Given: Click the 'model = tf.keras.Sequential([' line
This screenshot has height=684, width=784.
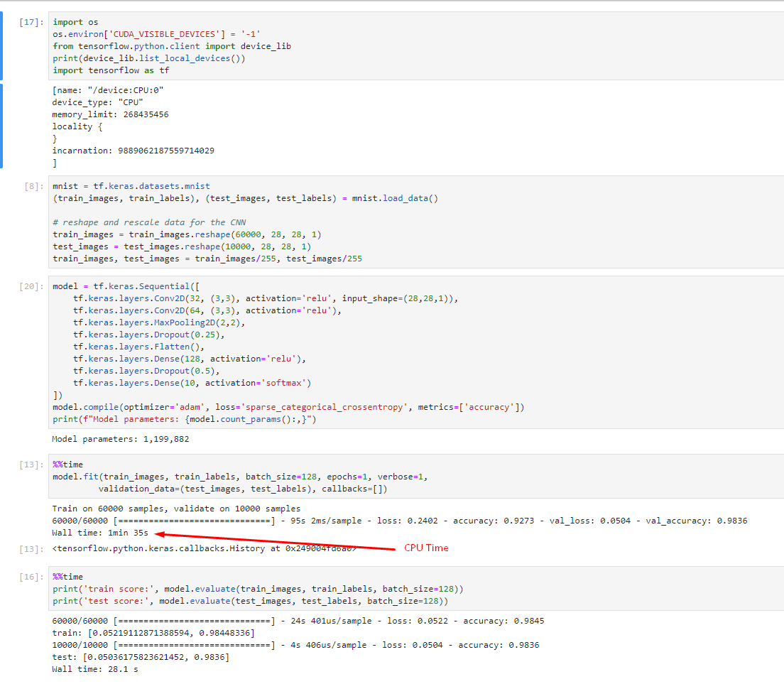Looking at the screenshot, I should 126,286.
